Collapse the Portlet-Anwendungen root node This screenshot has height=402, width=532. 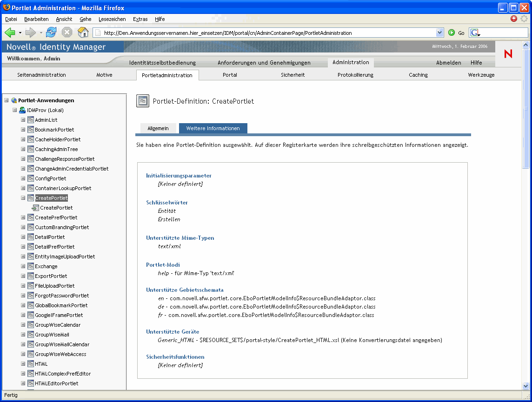coord(7,100)
